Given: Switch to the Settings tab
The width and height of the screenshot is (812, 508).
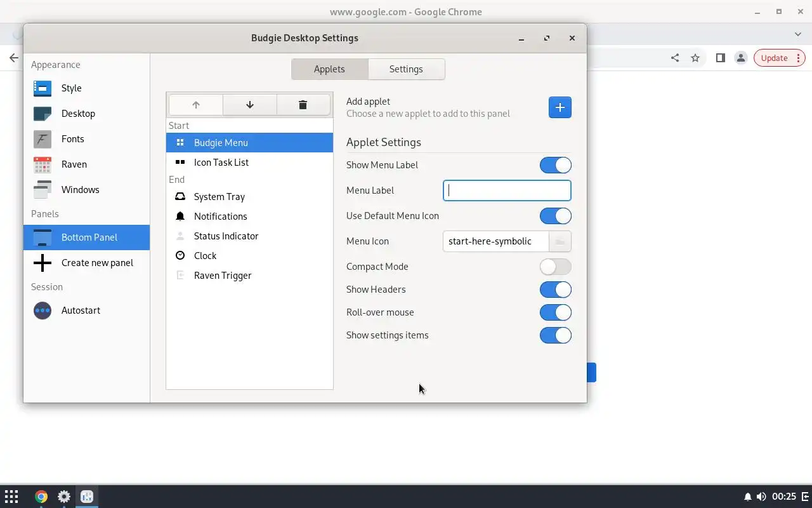Looking at the screenshot, I should point(406,69).
